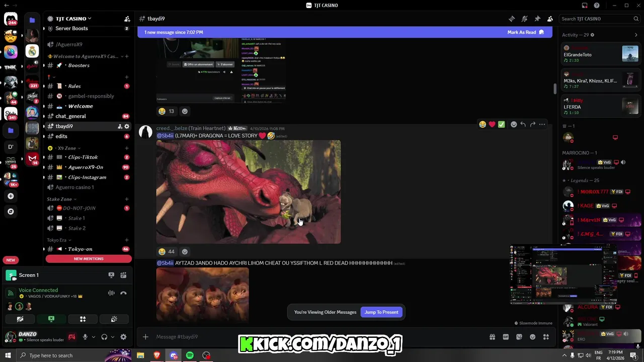Open the soundboard button
Image resolution: width=644 pixels, height=362 pixels.
[x=114, y=319]
